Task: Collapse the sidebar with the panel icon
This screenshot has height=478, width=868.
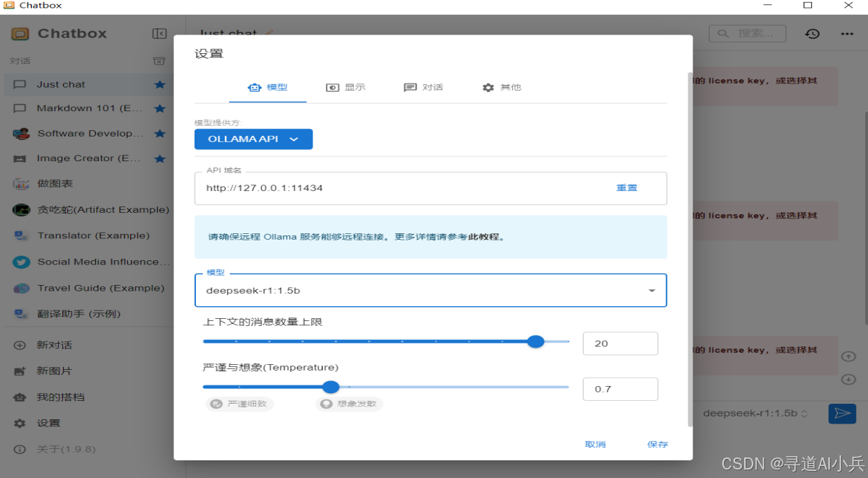Action: (160, 33)
